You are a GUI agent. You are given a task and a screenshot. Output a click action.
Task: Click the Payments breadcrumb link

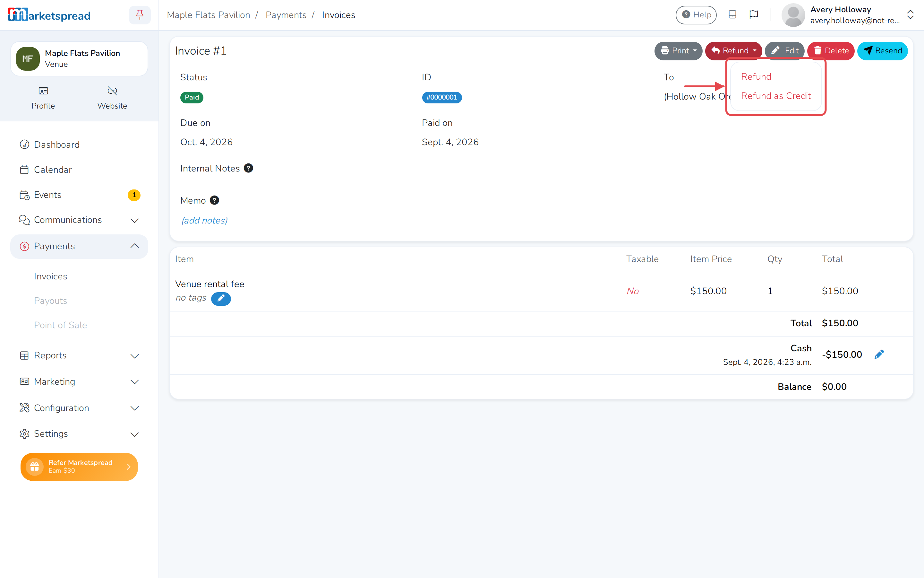[x=286, y=15]
